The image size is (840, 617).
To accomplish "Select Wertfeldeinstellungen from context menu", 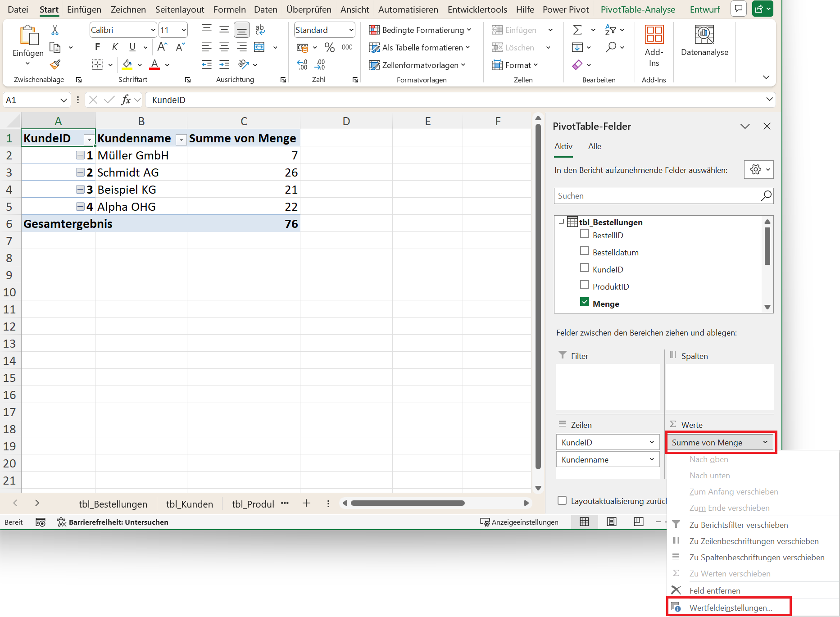I will pyautogui.click(x=730, y=608).
